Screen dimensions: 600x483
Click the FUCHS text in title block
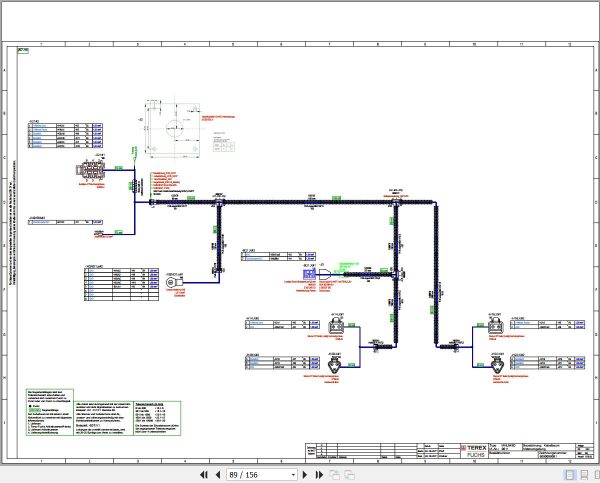tap(476, 455)
